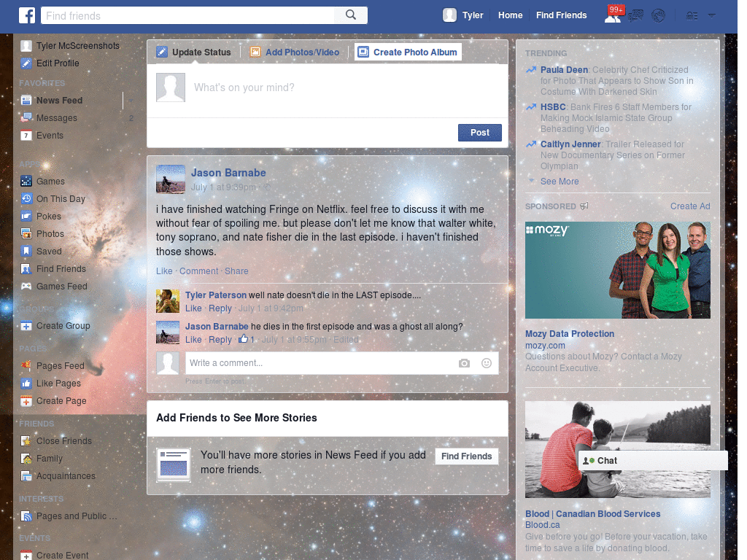Image resolution: width=747 pixels, height=560 pixels.
Task: Open the account settings dropdown arrow
Action: (712, 15)
